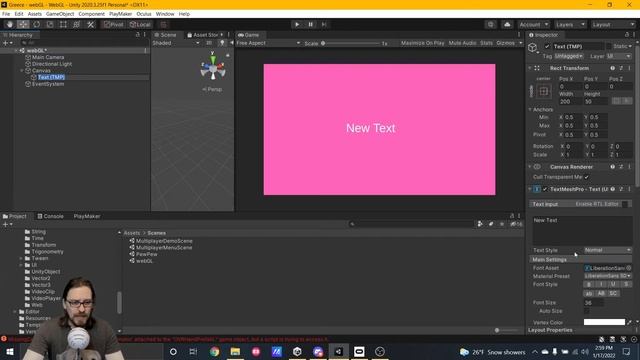Screen dimensions: 640x360
Task: Open the Rect Transform help icon
Action: (612, 68)
